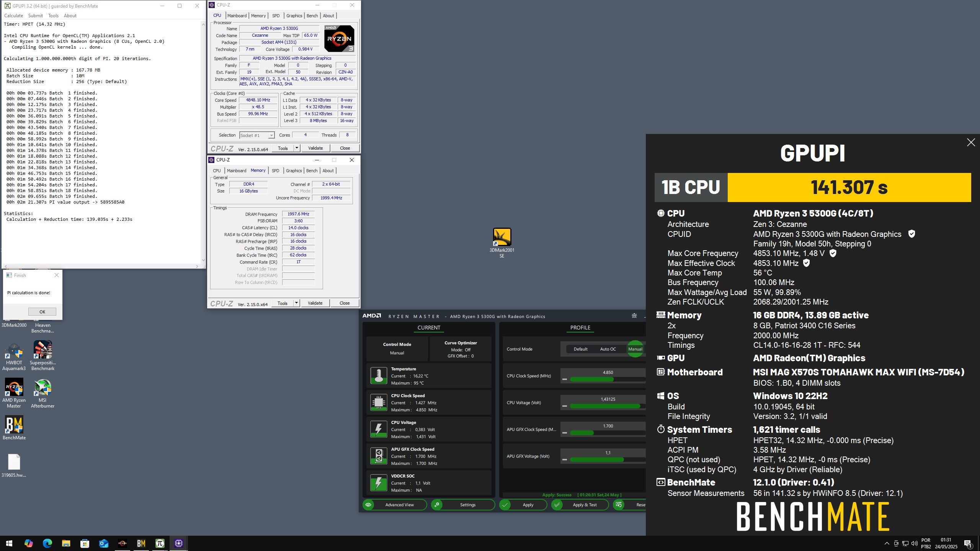Expand the Tools dropdown arrow in bottom CPU-Z

[x=296, y=303]
